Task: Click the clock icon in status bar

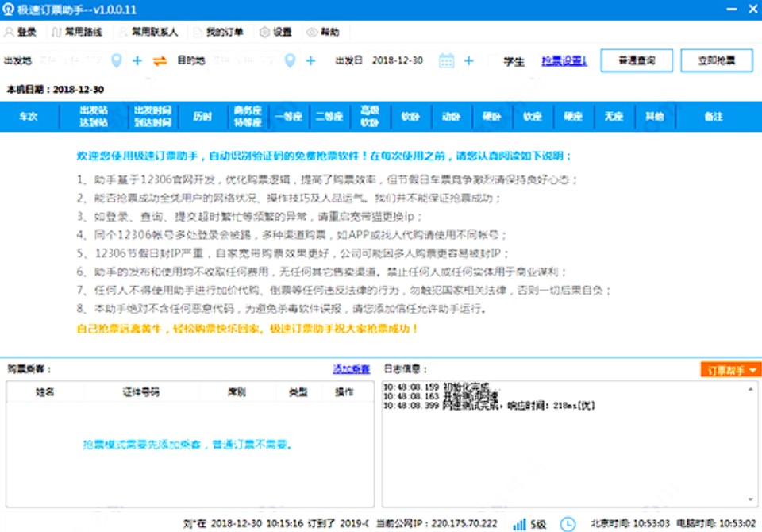Action: point(568,524)
